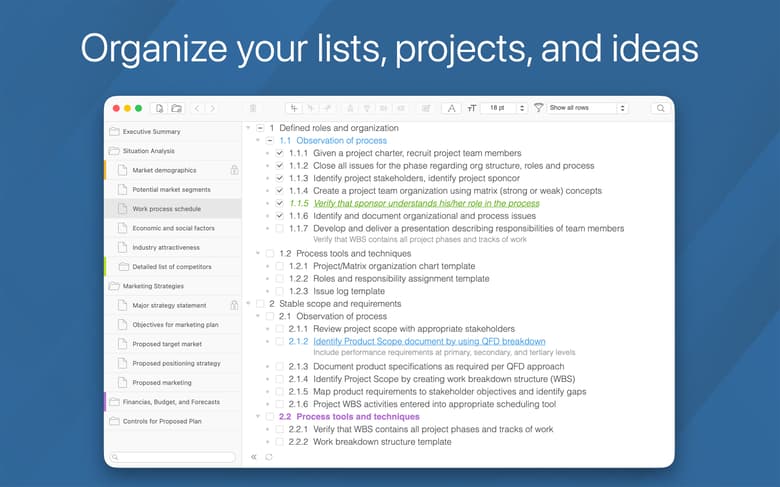Click the new folder toolbar icon
780x487 pixels.
pyautogui.click(x=176, y=108)
